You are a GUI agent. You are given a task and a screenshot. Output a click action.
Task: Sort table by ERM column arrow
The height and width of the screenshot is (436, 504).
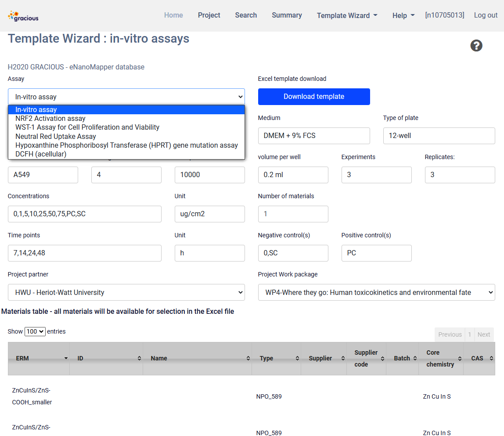(x=66, y=359)
